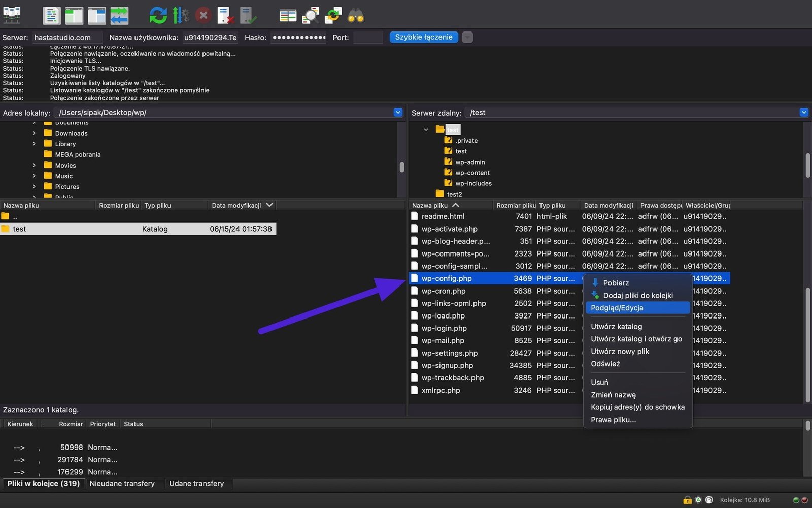Switch to the Nieudane transfery tab

click(x=122, y=484)
